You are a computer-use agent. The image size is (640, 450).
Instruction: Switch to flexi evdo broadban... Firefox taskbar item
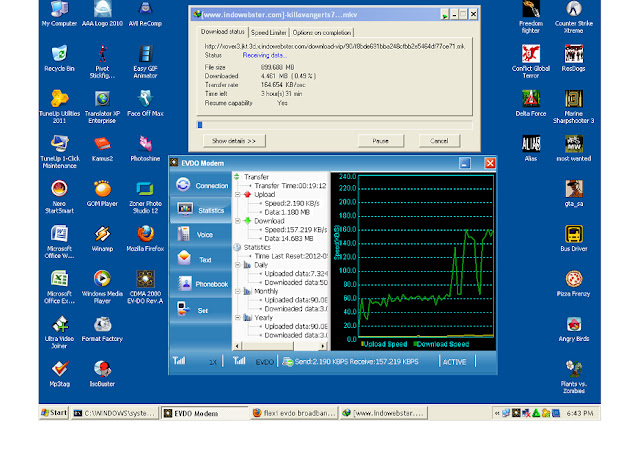pos(295,413)
